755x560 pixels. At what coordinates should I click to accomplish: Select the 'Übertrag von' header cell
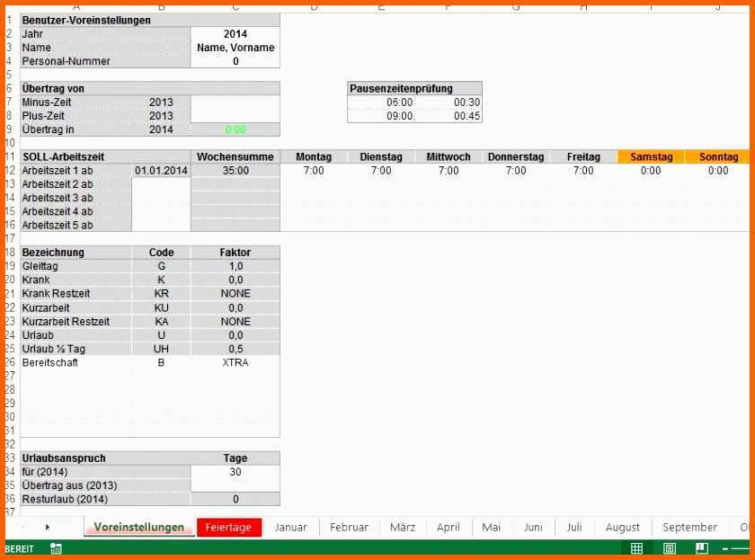coord(150,89)
